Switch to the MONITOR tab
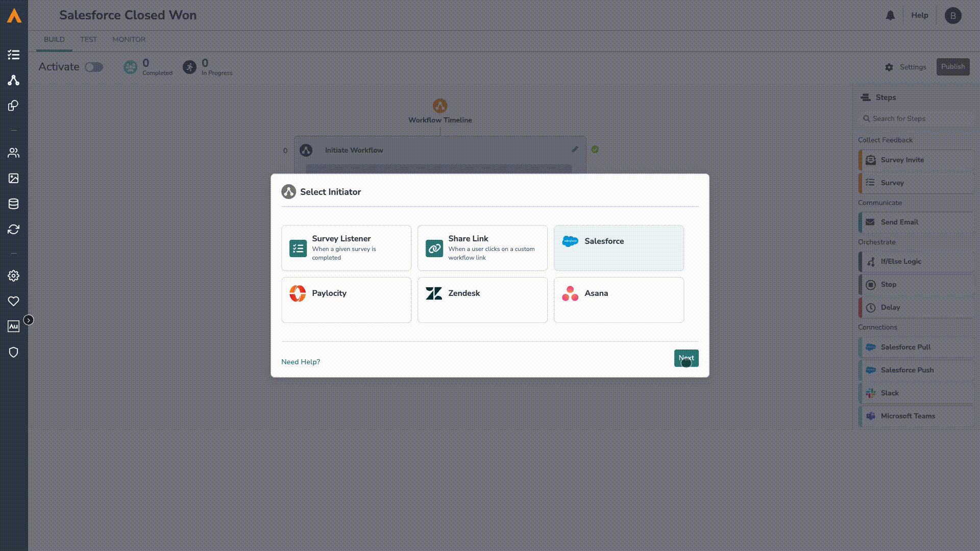This screenshot has width=980, height=551. pyautogui.click(x=129, y=39)
